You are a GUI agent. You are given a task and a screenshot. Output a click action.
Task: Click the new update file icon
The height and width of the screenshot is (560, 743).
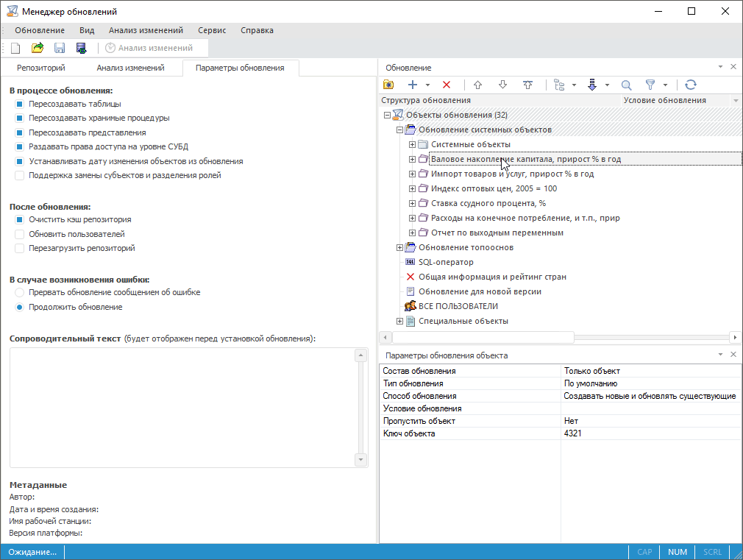15,48
